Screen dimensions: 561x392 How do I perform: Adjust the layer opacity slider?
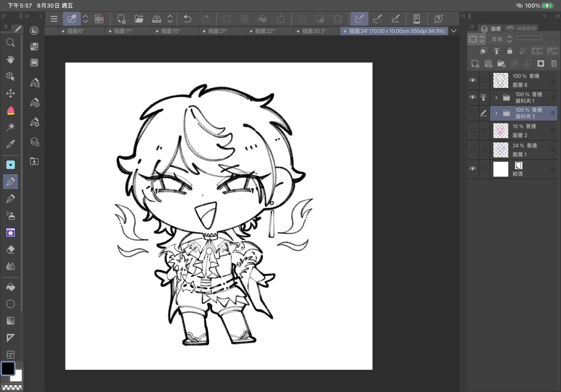529,38
